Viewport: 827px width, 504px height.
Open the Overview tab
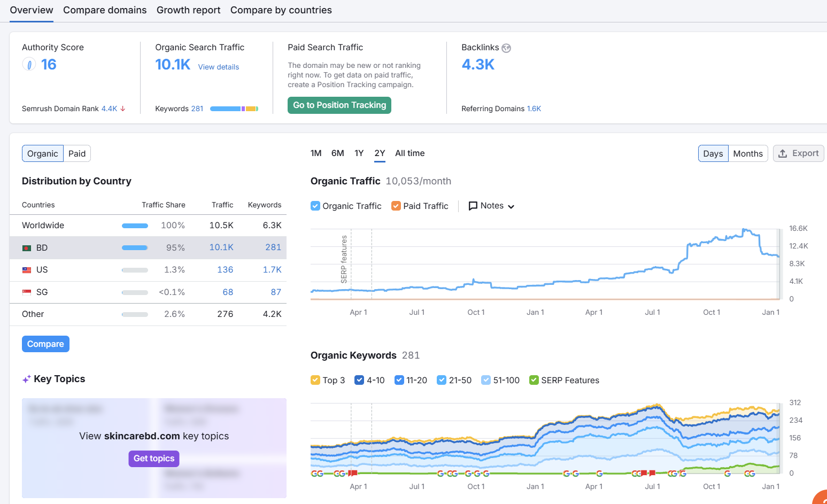(32, 10)
